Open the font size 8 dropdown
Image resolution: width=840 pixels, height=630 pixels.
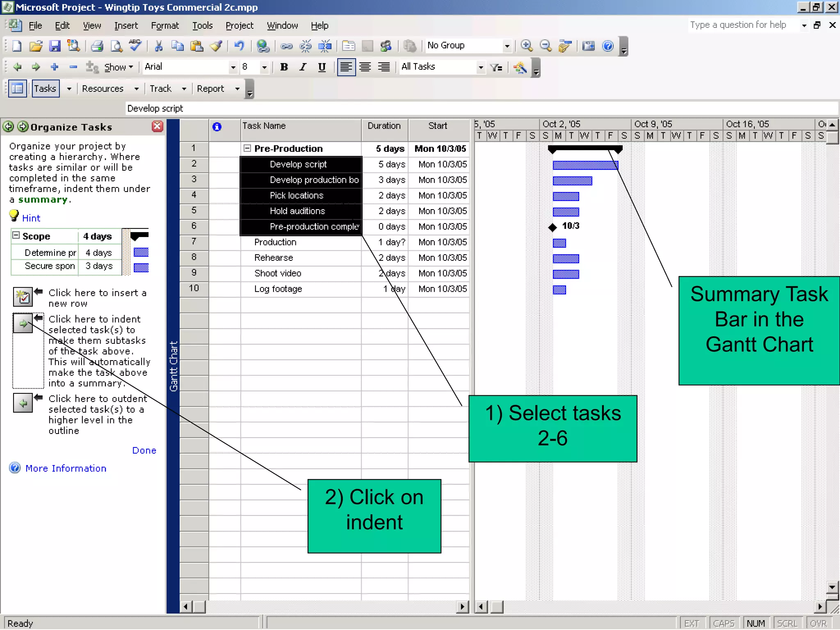coord(265,67)
